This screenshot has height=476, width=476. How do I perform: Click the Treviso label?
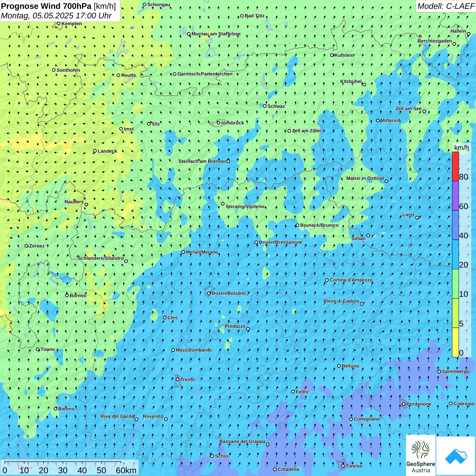(x=354, y=466)
